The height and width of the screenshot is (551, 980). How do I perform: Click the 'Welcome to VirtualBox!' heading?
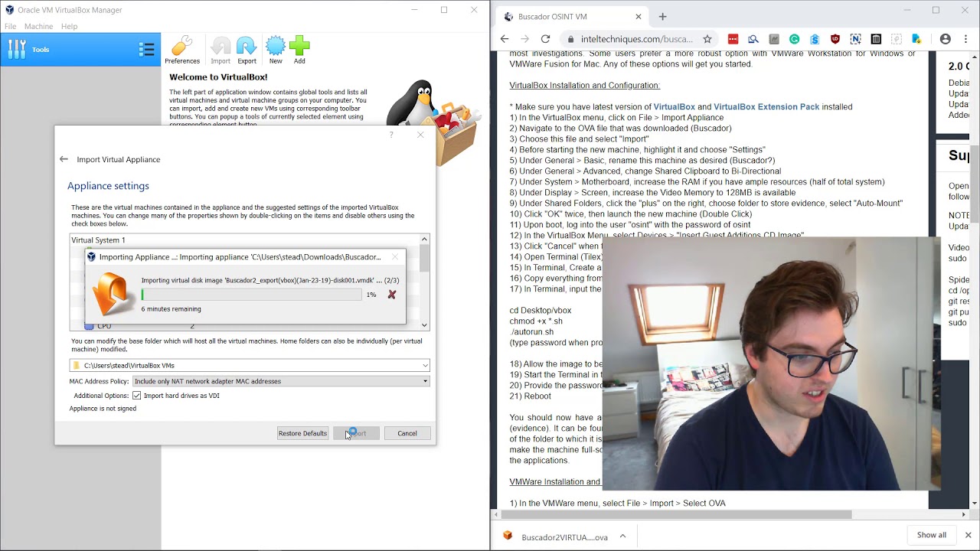pos(218,77)
